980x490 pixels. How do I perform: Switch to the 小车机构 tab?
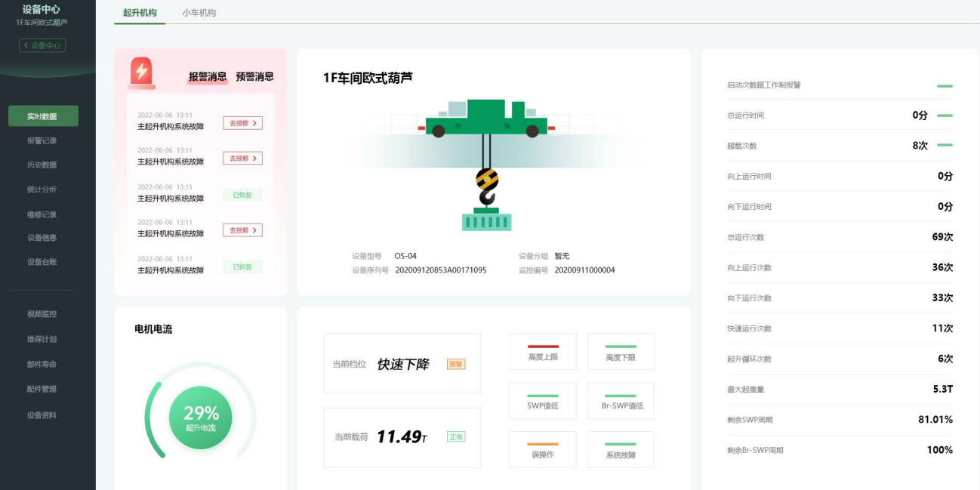[199, 13]
